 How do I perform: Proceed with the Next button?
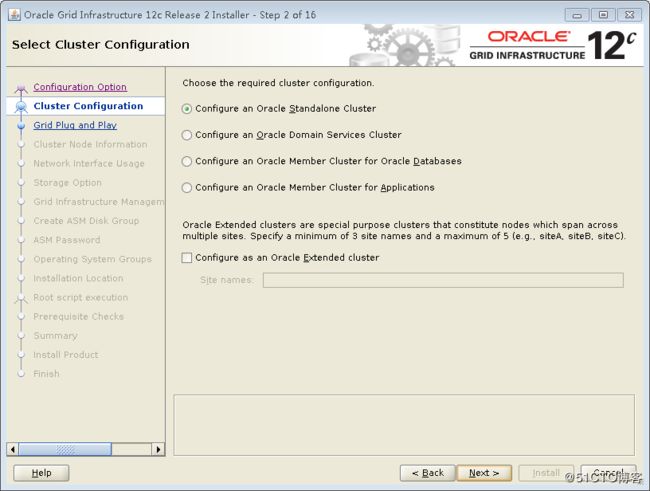(484, 473)
